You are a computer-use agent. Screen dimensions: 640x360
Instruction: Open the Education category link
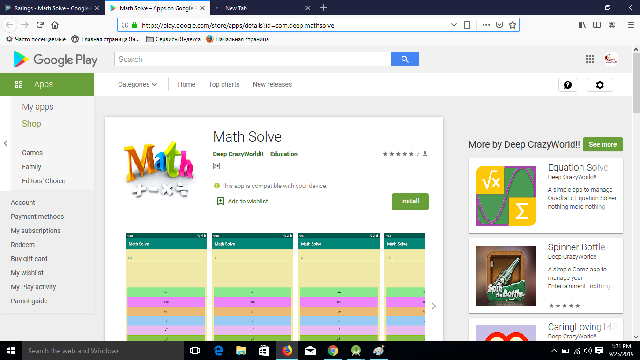(x=284, y=154)
